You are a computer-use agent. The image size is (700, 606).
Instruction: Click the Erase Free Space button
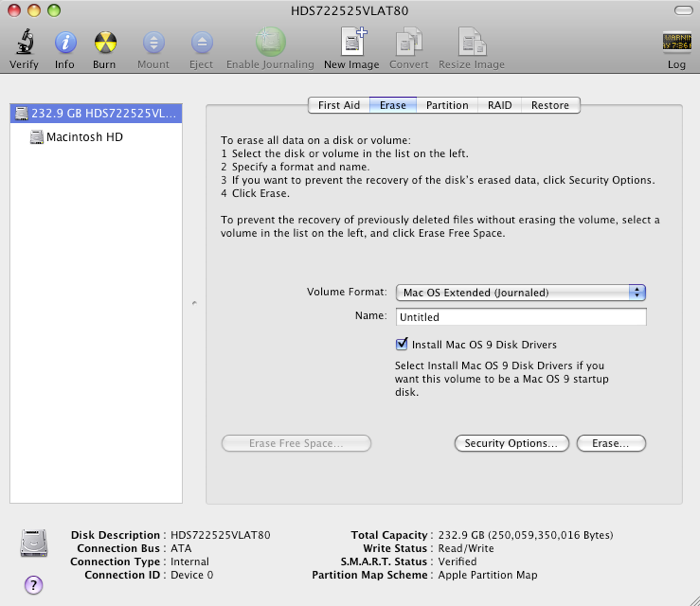coord(296,443)
